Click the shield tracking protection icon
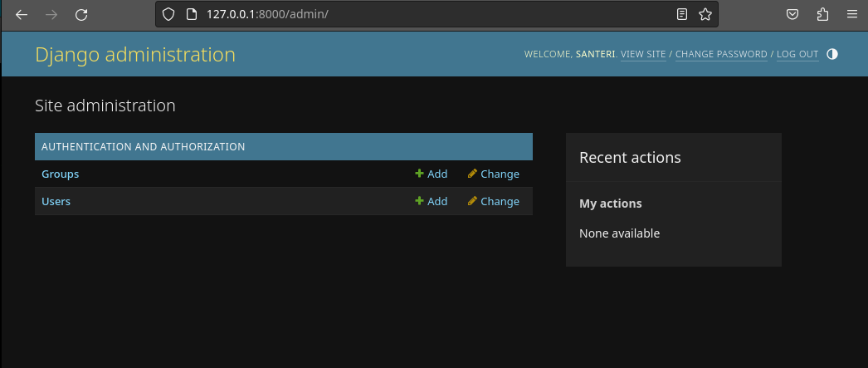The height and width of the screenshot is (368, 868). pyautogui.click(x=168, y=14)
